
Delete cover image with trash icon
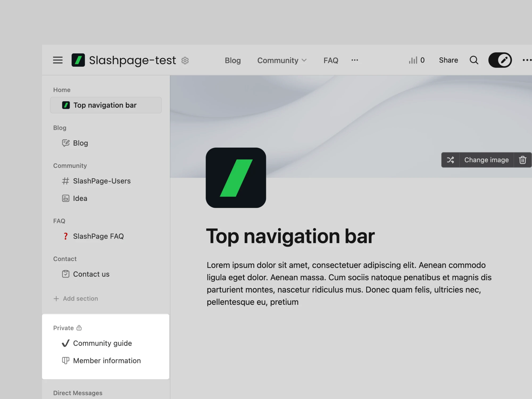[x=523, y=160]
